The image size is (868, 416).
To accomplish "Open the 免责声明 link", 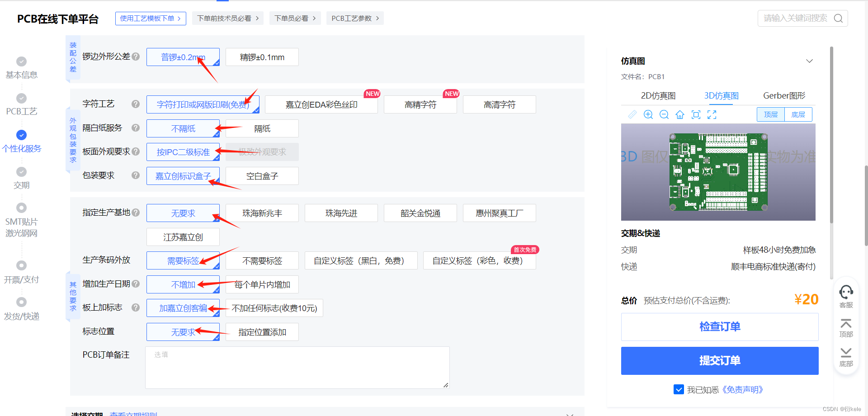I will 742,389.
